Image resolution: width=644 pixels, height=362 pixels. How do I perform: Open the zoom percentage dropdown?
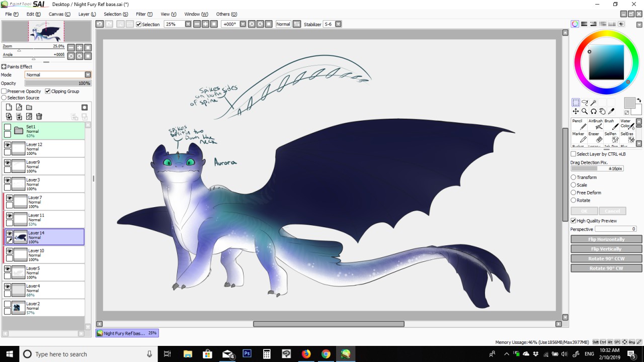click(x=188, y=24)
